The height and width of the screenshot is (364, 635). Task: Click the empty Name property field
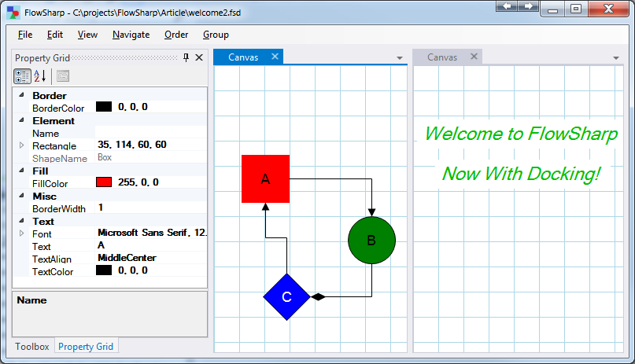click(150, 133)
